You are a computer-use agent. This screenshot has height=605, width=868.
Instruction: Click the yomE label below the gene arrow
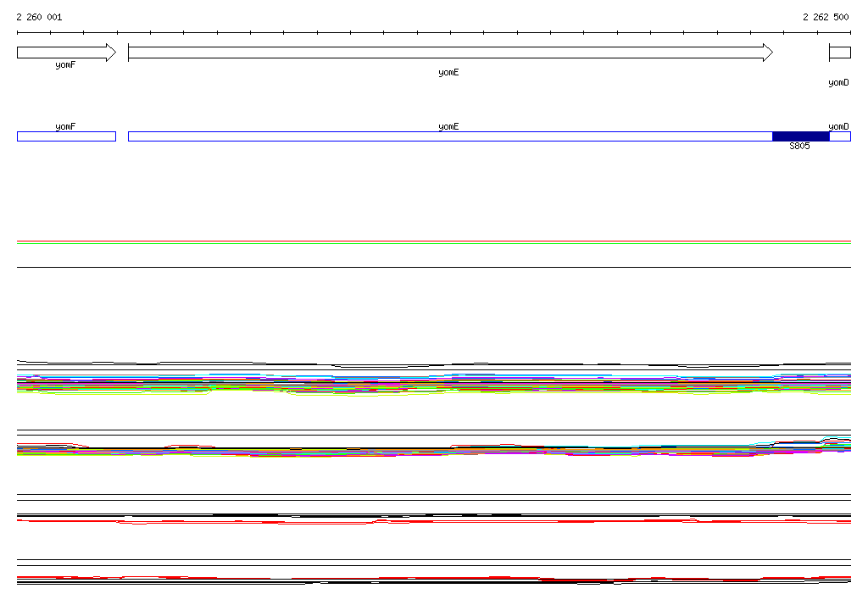pos(448,73)
